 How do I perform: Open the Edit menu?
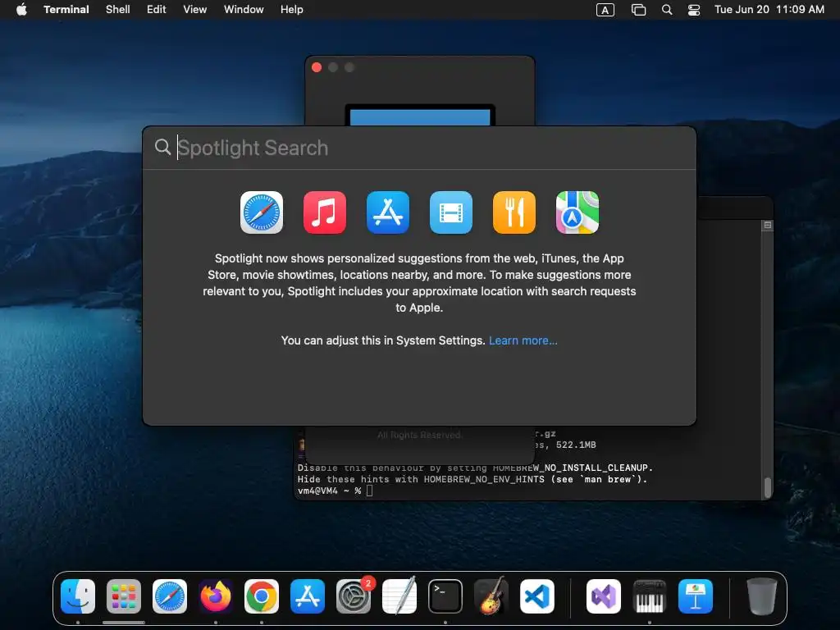pyautogui.click(x=157, y=10)
